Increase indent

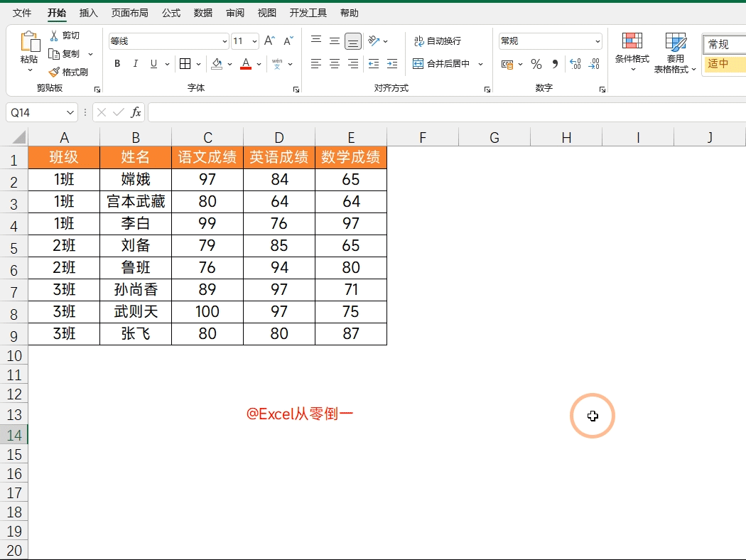[392, 64]
